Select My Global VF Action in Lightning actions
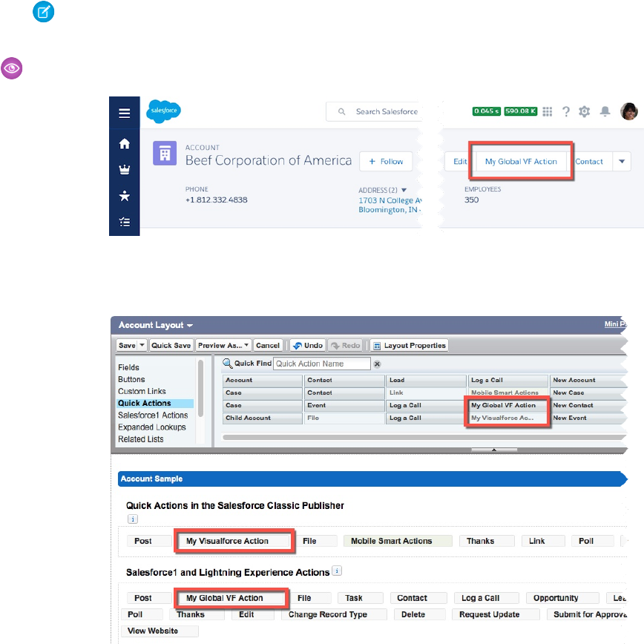This screenshot has width=644, height=644. point(230,598)
